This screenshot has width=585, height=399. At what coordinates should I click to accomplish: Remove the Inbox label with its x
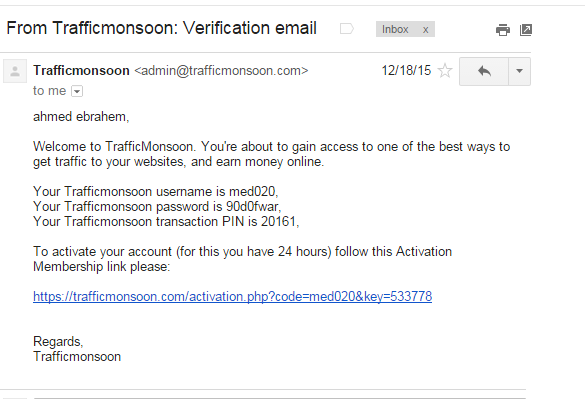425,29
